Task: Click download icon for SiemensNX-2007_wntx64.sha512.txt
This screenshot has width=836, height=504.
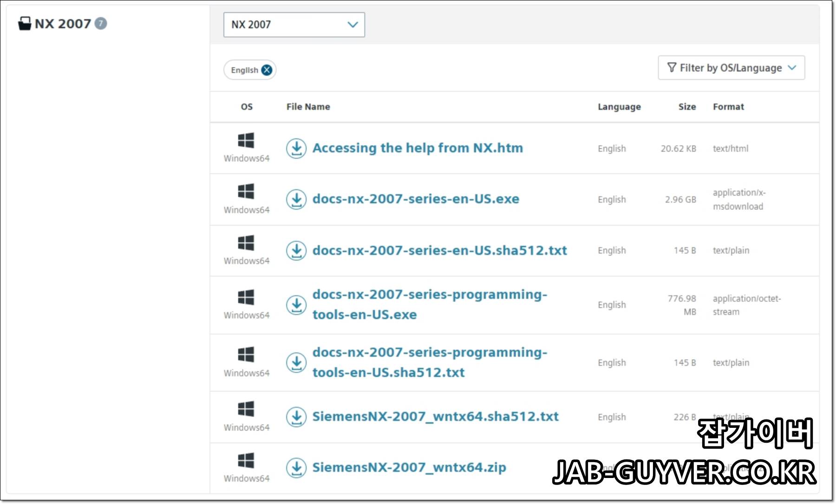Action: [296, 417]
